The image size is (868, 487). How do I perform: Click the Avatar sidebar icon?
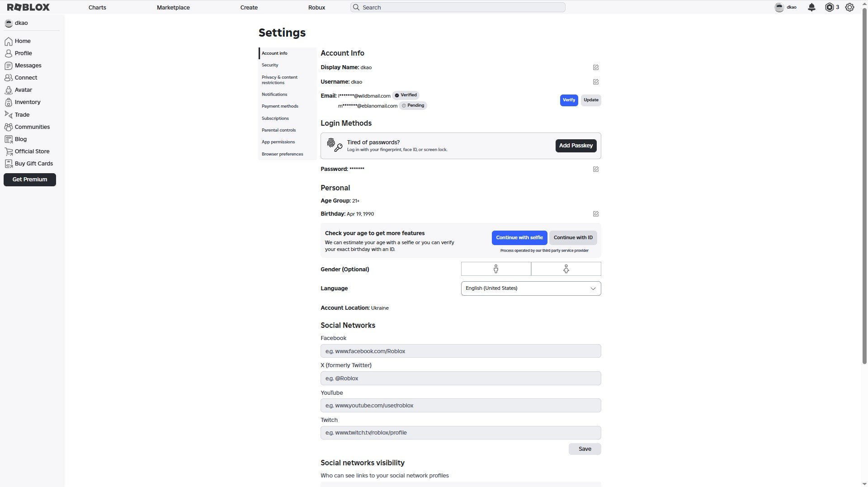click(9, 90)
